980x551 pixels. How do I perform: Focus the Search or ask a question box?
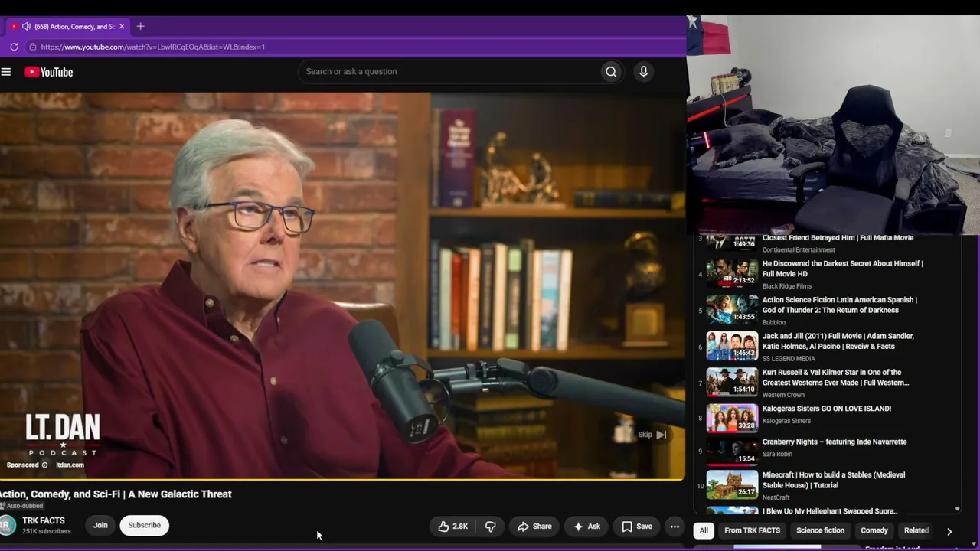click(x=449, y=72)
